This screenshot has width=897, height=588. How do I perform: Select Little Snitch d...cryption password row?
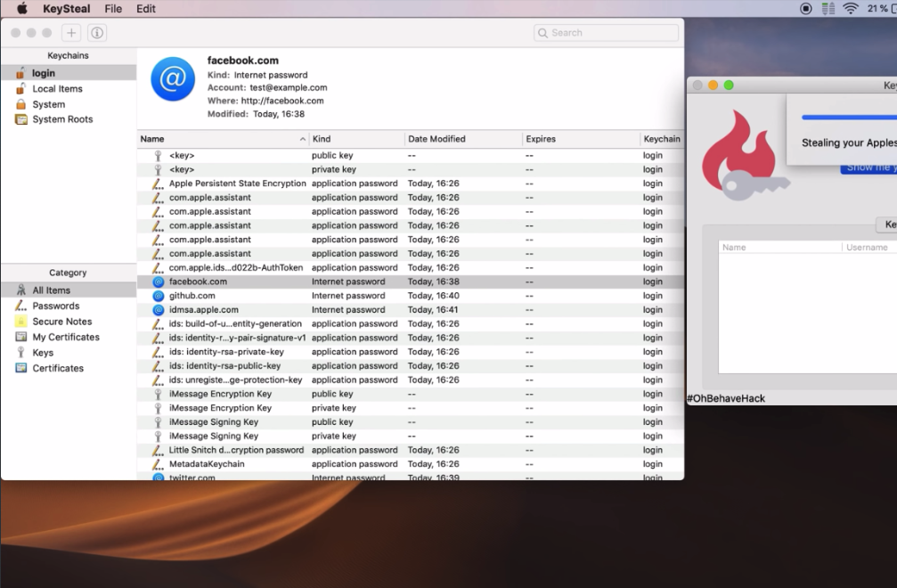410,450
